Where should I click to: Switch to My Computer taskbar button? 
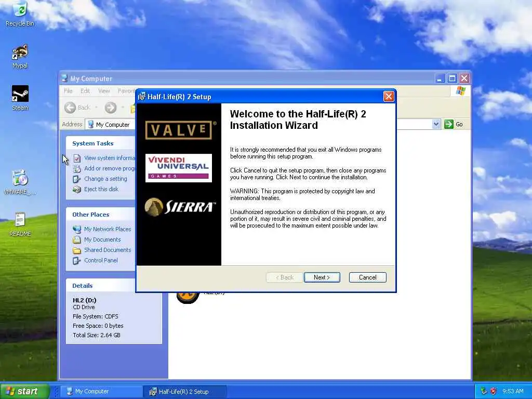pyautogui.click(x=102, y=392)
